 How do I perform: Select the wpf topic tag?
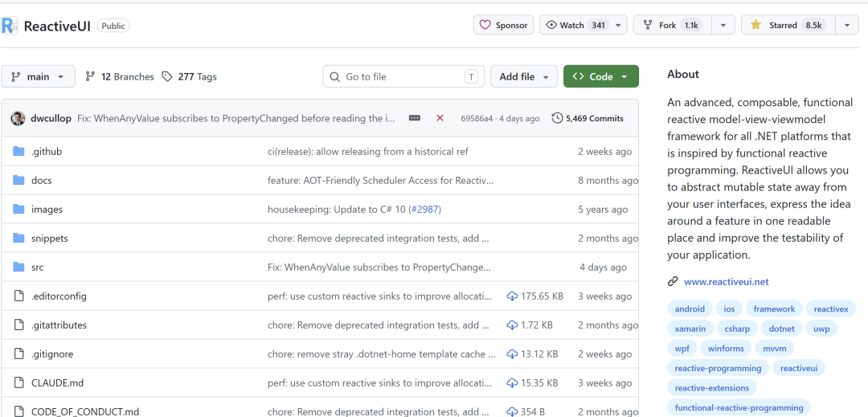coord(682,349)
